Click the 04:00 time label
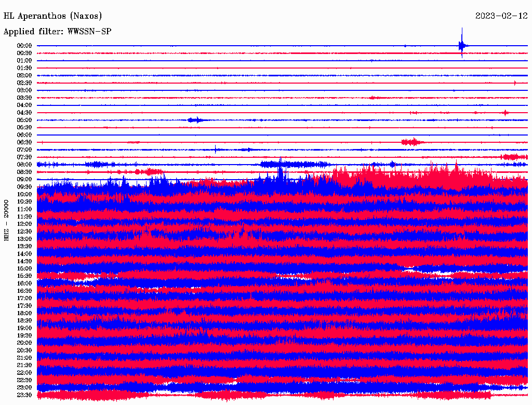 (24, 105)
